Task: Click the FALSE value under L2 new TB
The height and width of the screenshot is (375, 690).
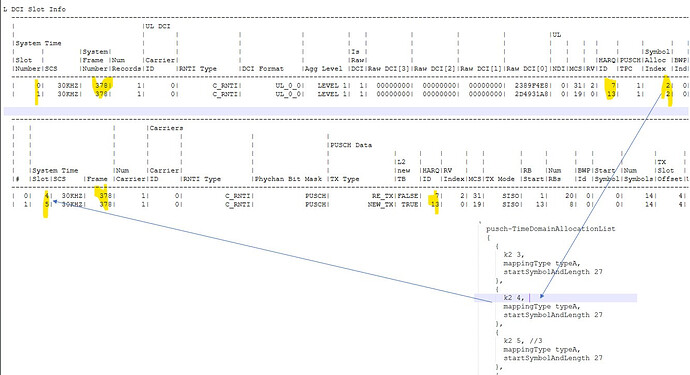Action: [408, 196]
